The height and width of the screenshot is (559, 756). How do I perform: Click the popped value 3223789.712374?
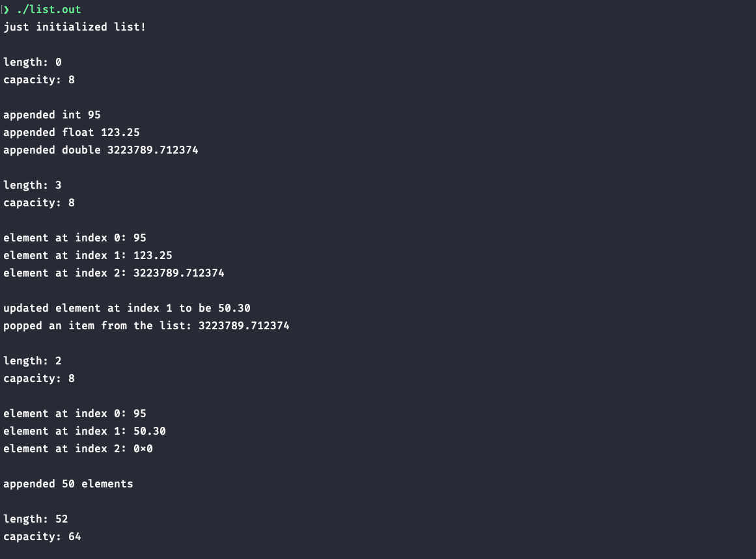click(244, 326)
